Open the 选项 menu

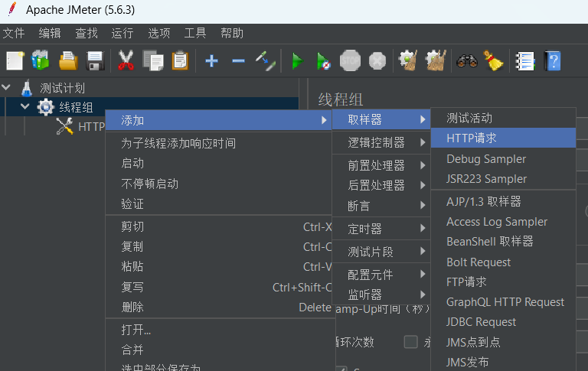(x=159, y=33)
